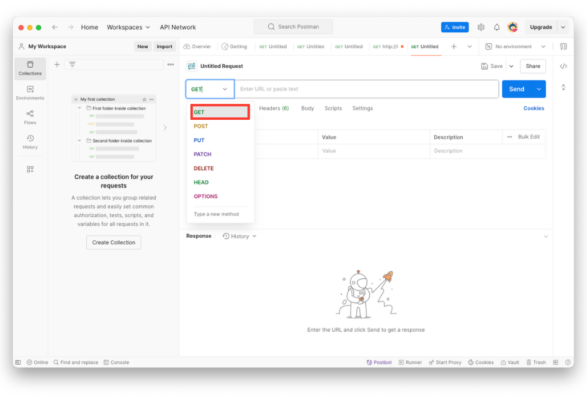Image resolution: width=587 pixels, height=400 pixels.
Task: Switch to the Body tab
Action: click(x=307, y=108)
